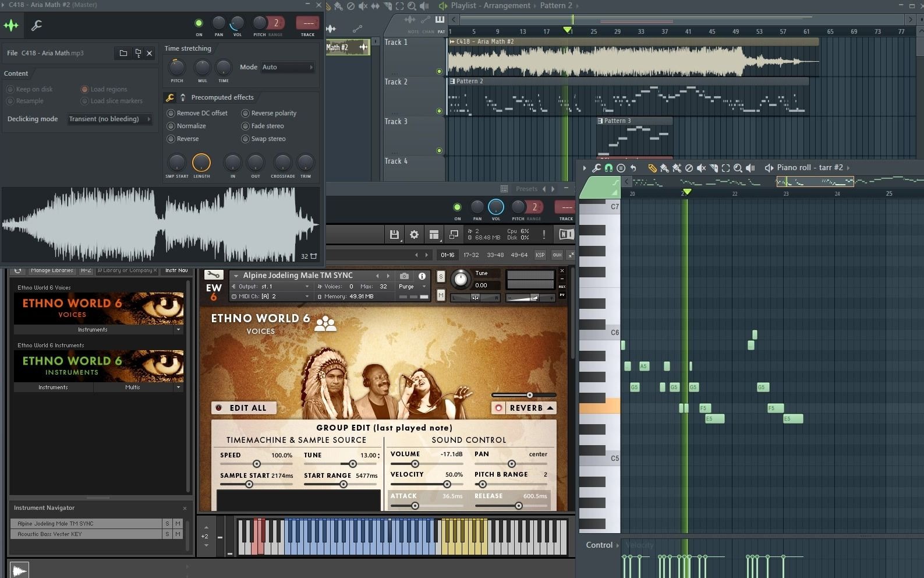
Task: Open the Kontakt workspace layout icon
Action: tap(434, 234)
